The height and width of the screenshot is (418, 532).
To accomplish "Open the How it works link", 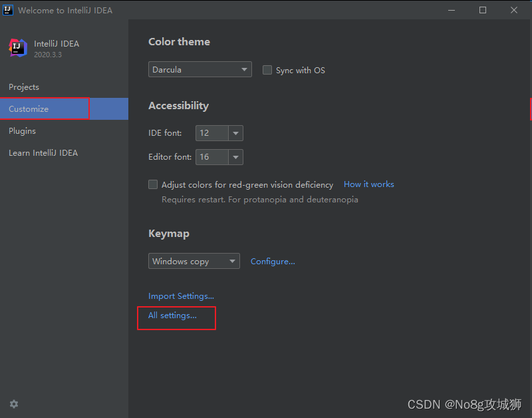I will pos(369,184).
